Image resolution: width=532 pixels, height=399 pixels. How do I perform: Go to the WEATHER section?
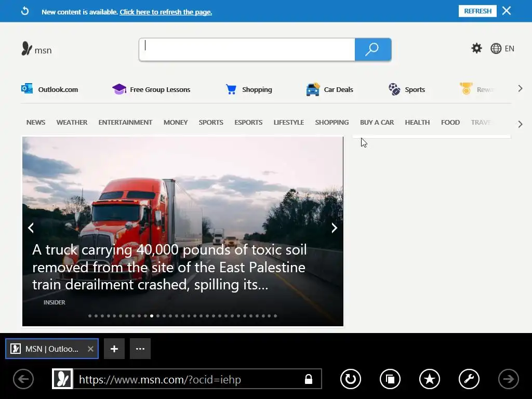point(72,122)
